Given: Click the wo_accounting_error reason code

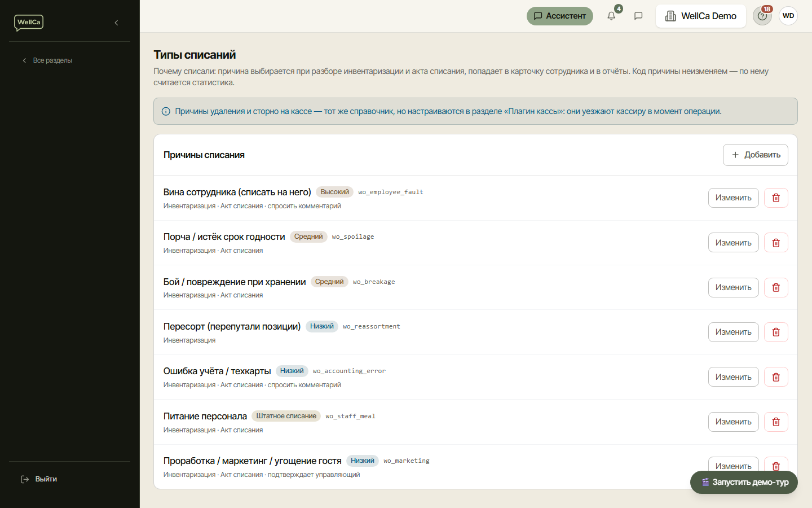Looking at the screenshot, I should [x=349, y=371].
